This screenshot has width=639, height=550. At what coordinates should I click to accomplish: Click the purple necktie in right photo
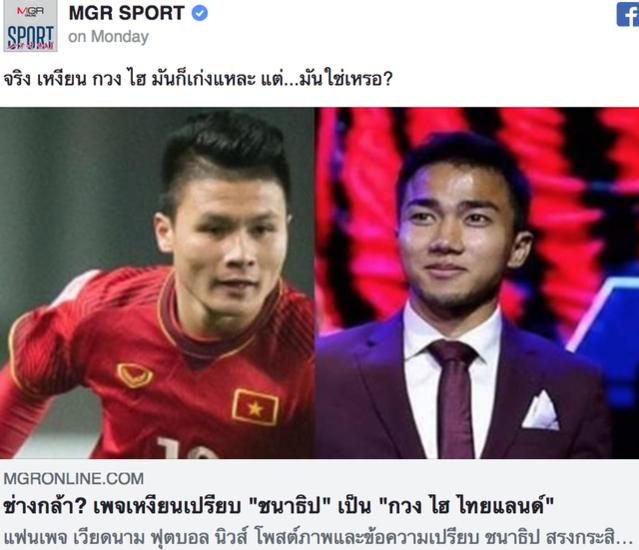(x=454, y=397)
